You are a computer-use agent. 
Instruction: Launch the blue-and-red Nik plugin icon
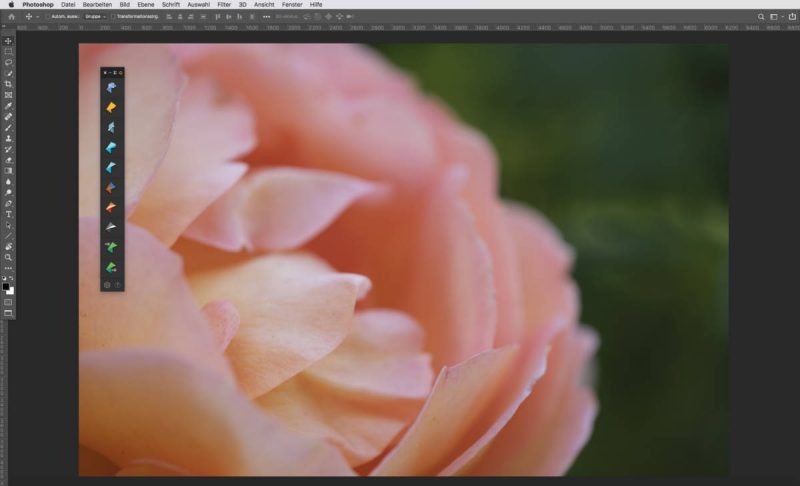[x=111, y=187]
